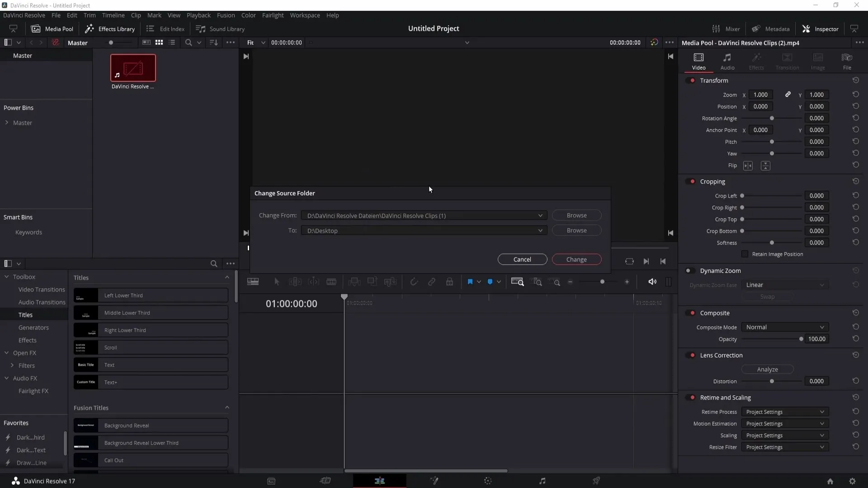Click the Color menu in menu bar
This screenshot has width=868, height=488.
click(x=249, y=15)
